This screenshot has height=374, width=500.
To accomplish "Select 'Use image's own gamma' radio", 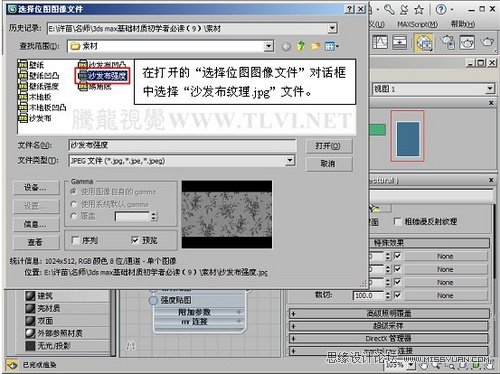I will coord(74,192).
